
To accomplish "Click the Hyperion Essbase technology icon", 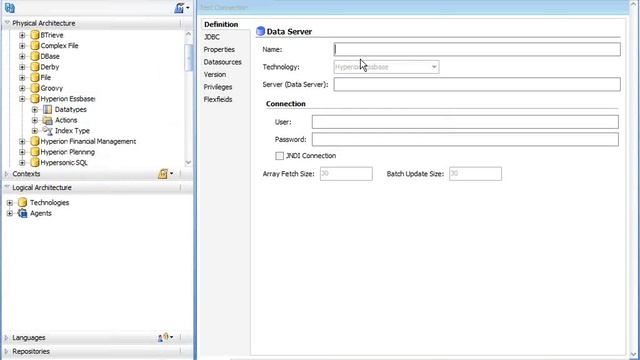I will click(35, 99).
